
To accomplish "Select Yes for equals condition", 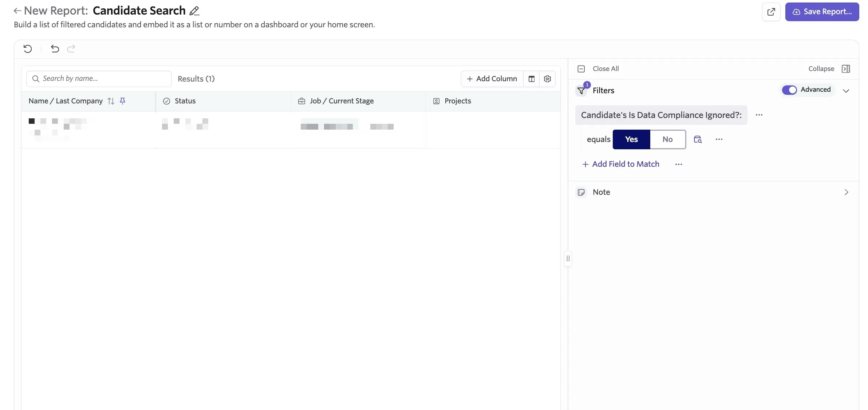I will (631, 139).
